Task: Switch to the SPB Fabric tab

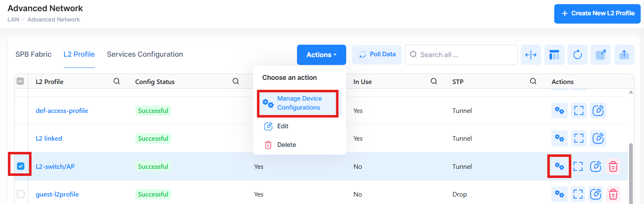Action: click(34, 54)
